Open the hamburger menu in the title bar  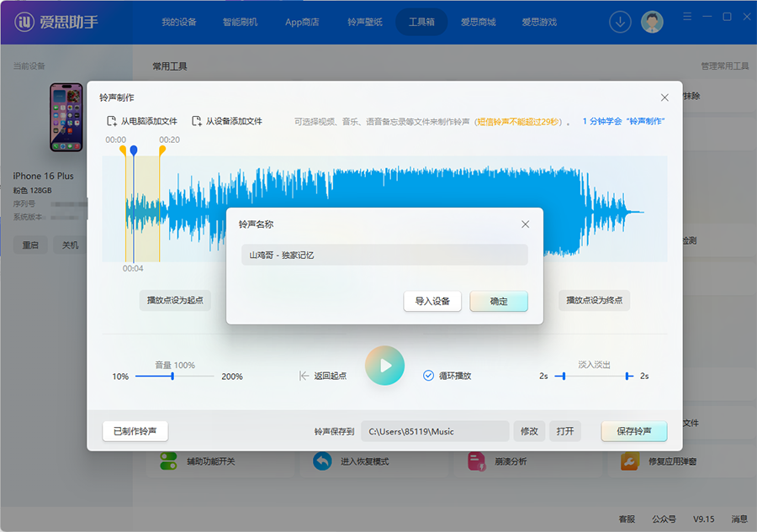(687, 17)
